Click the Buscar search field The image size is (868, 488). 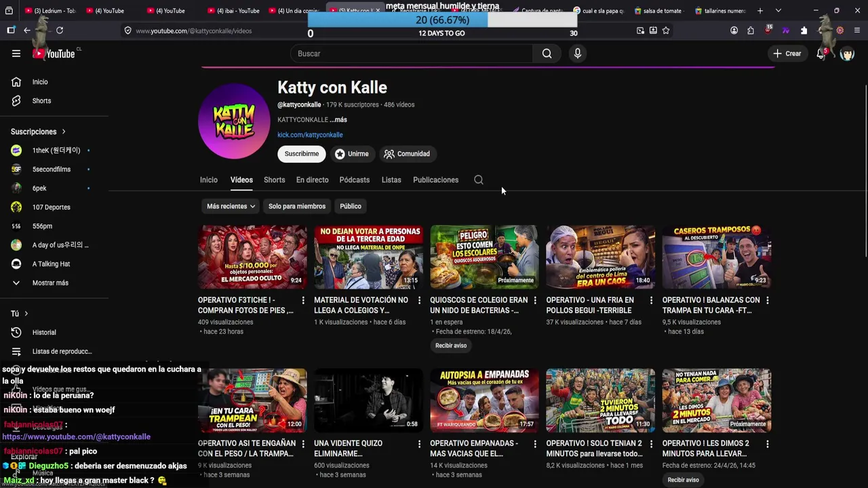(x=412, y=54)
